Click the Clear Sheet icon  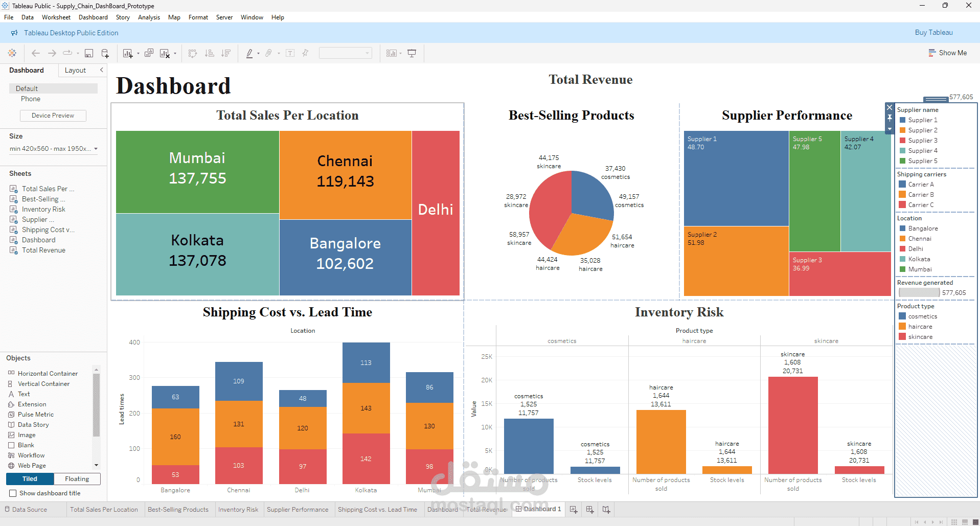pos(165,53)
